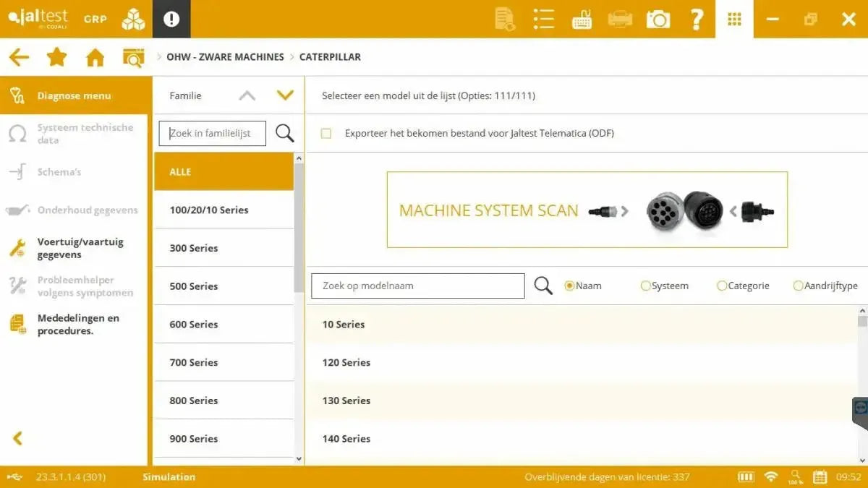Collapse the Familie list with the up chevron

coord(247,95)
